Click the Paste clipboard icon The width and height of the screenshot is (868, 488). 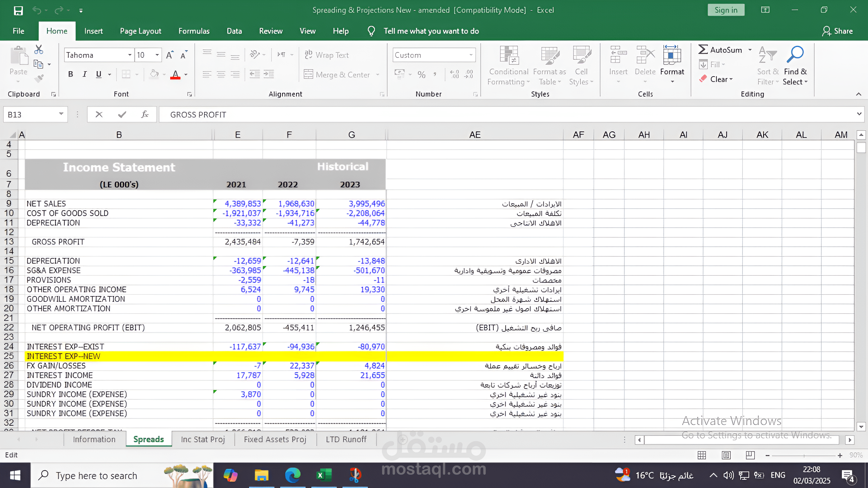[x=18, y=56]
